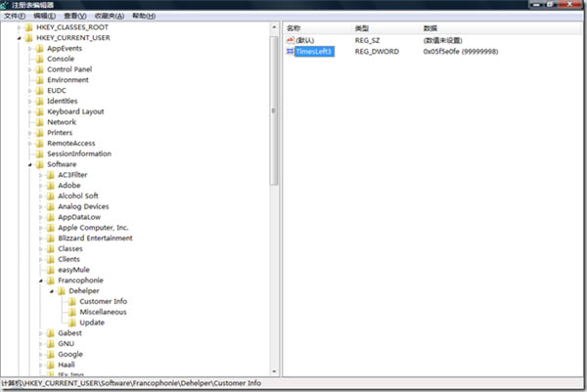Select the Clients key
This screenshot has height=392, width=587.
click(x=68, y=259)
